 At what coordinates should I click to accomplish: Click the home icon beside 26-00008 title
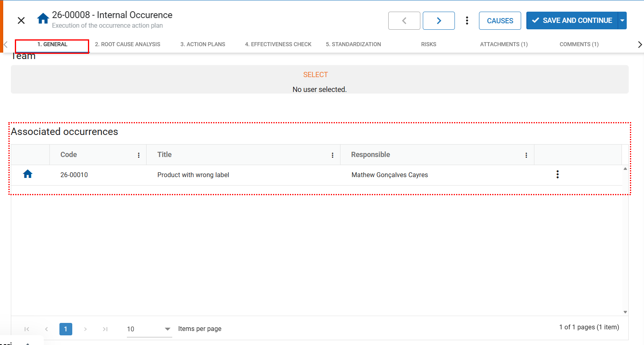click(x=43, y=18)
